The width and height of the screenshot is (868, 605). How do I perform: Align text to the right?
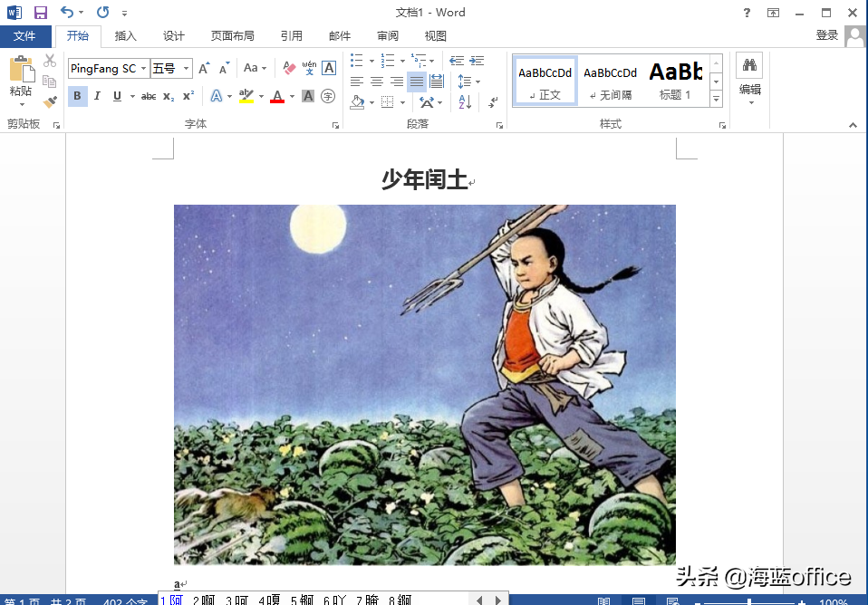[x=397, y=82]
